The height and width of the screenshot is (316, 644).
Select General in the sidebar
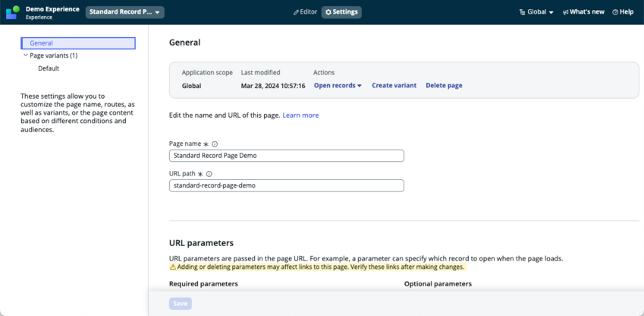[78, 43]
